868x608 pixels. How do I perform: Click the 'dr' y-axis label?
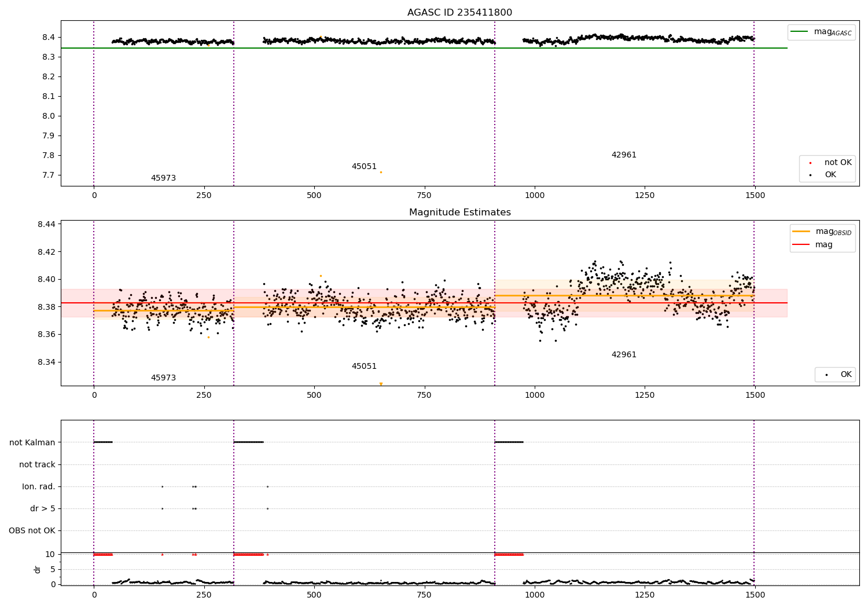pos(38,570)
